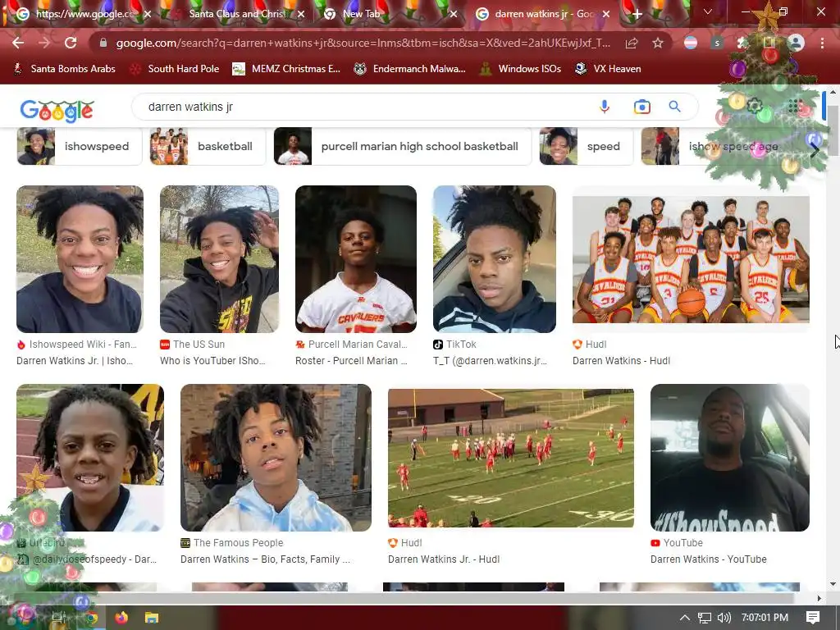Viewport: 840px width, 630px height.
Task: Start voice search with microphone icon
Action: [x=605, y=107]
